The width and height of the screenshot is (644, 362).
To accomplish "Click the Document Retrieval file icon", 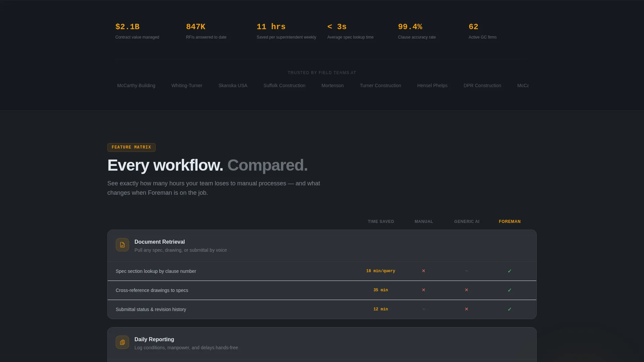I will pos(122,245).
